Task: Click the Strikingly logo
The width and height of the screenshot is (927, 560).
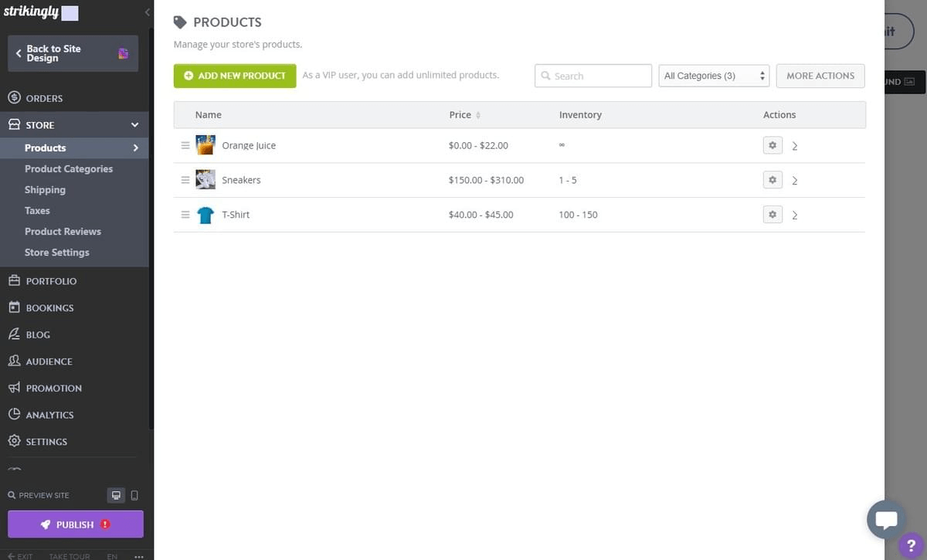Action: (x=30, y=13)
